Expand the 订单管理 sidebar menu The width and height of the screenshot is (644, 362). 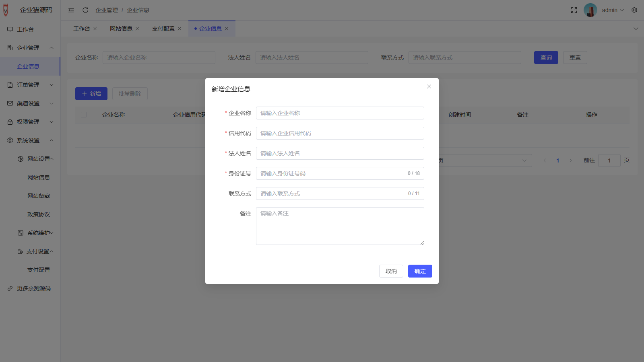click(x=30, y=85)
